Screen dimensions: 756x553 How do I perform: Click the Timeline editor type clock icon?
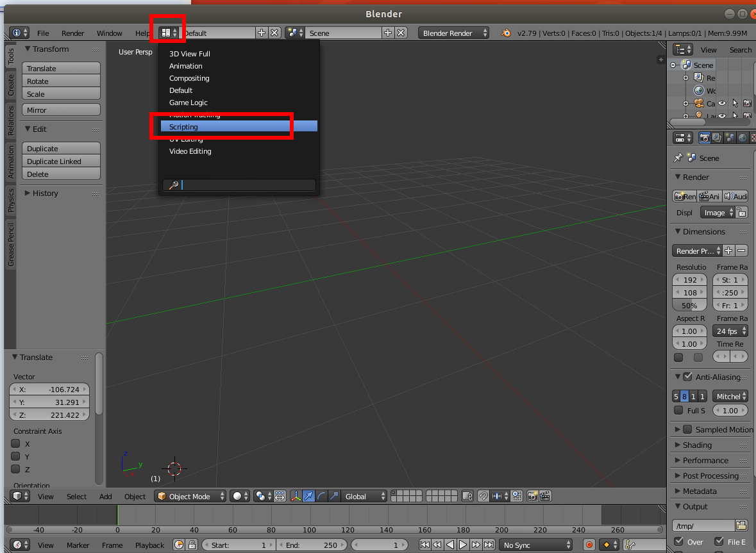(20, 545)
